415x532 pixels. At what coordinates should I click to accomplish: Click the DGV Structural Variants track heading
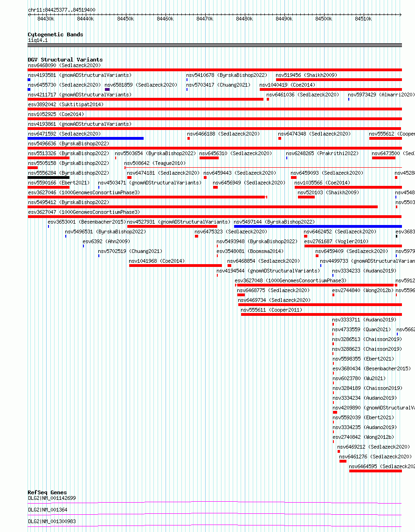65,60
